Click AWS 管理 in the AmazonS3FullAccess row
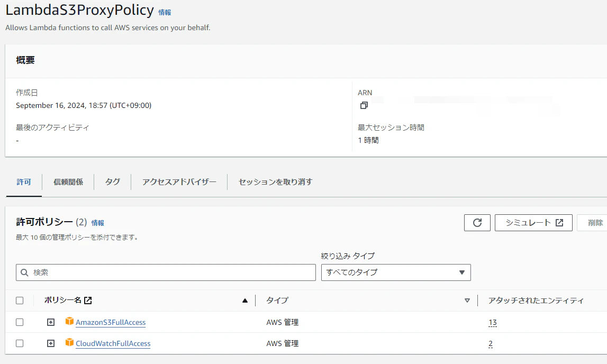The image size is (607, 364). point(282,322)
